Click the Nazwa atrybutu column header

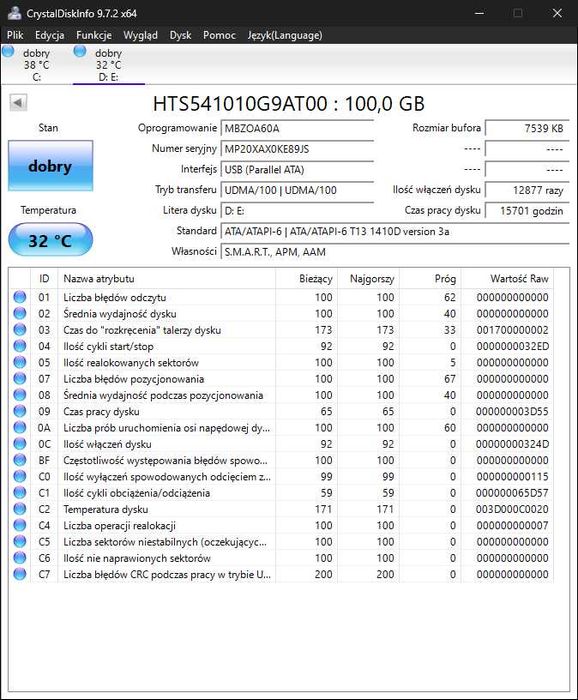pyautogui.click(x=166, y=279)
